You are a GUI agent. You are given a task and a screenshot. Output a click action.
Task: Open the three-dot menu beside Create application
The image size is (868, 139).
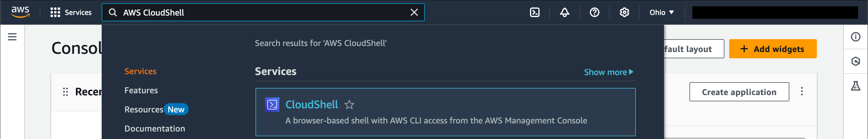click(x=802, y=91)
